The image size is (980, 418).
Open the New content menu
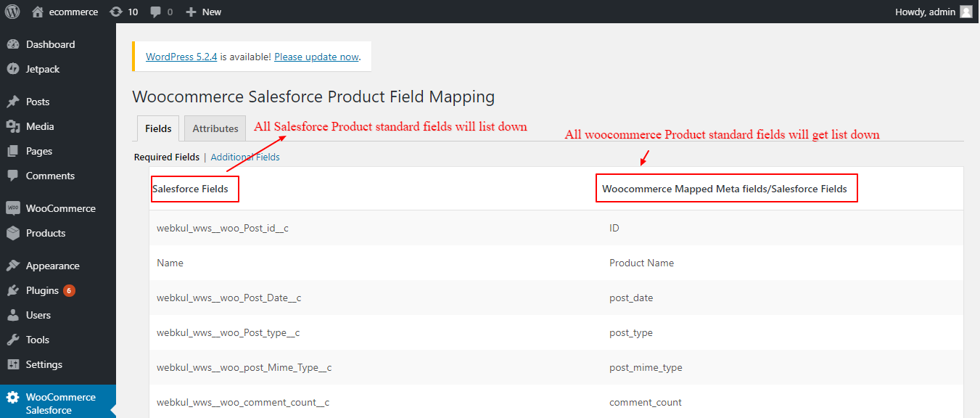click(x=204, y=12)
